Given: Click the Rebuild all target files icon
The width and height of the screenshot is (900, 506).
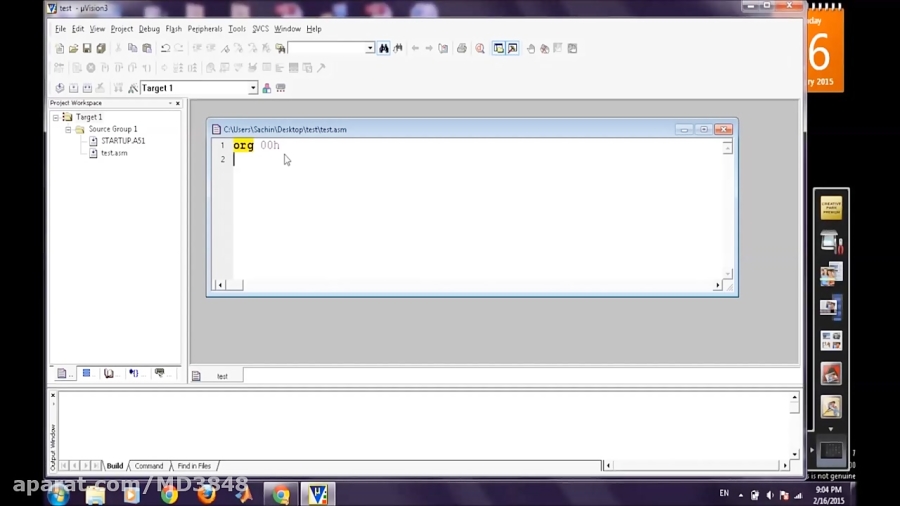Looking at the screenshot, I should (87, 88).
